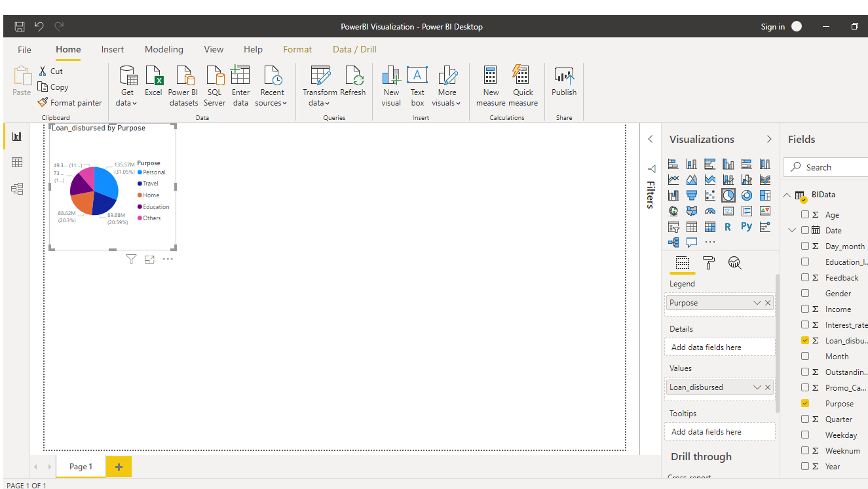Select the Q&A speech bubble visual
The height and width of the screenshot is (489, 868).
[x=692, y=243]
